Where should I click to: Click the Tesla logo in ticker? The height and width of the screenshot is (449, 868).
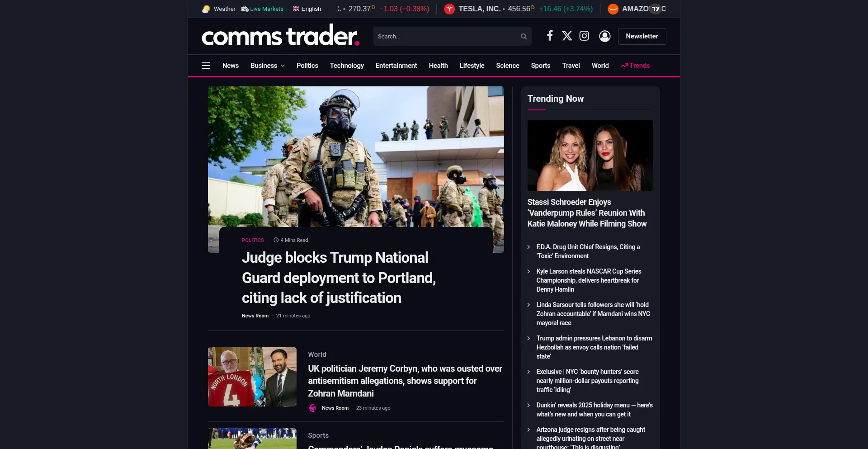coord(449,9)
